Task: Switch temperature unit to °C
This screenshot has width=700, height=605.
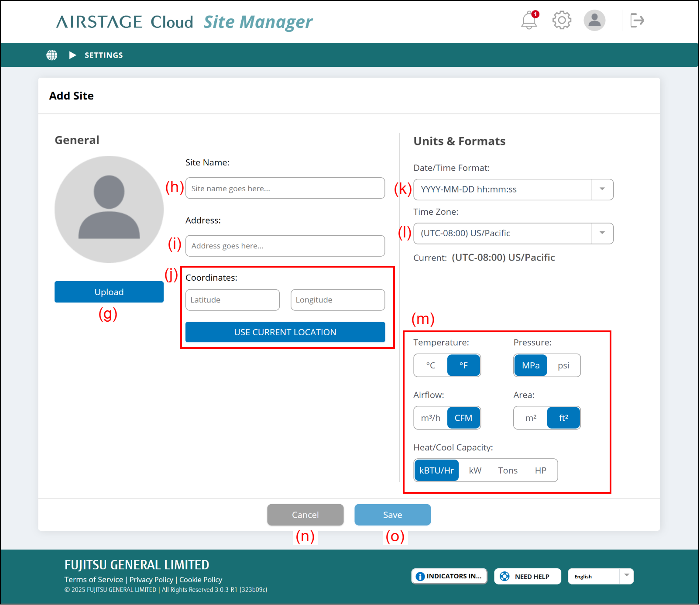Action: pos(431,365)
